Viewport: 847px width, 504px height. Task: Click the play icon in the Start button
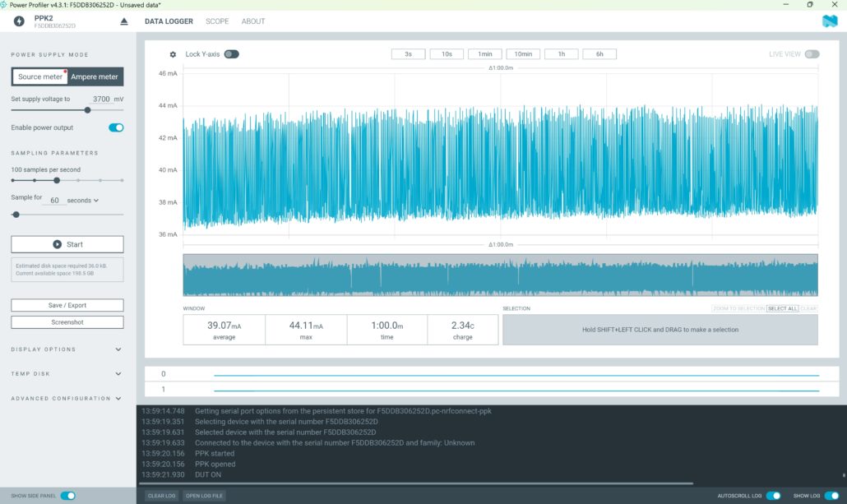click(58, 244)
